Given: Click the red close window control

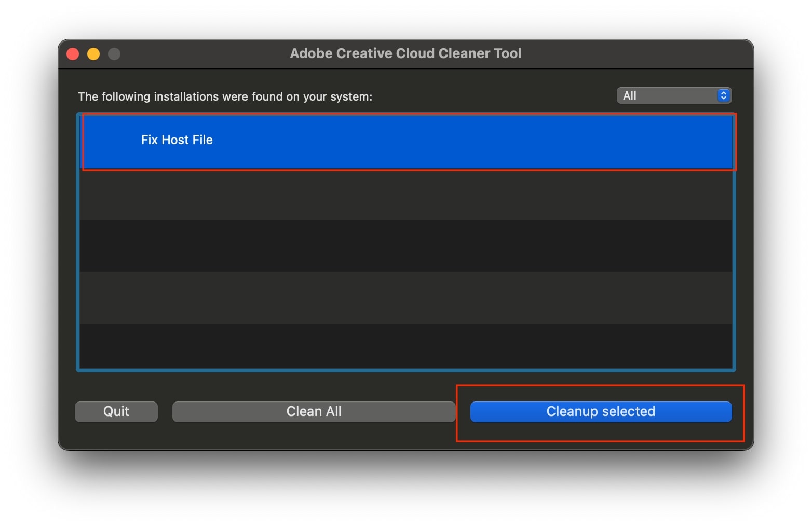Looking at the screenshot, I should click(73, 53).
